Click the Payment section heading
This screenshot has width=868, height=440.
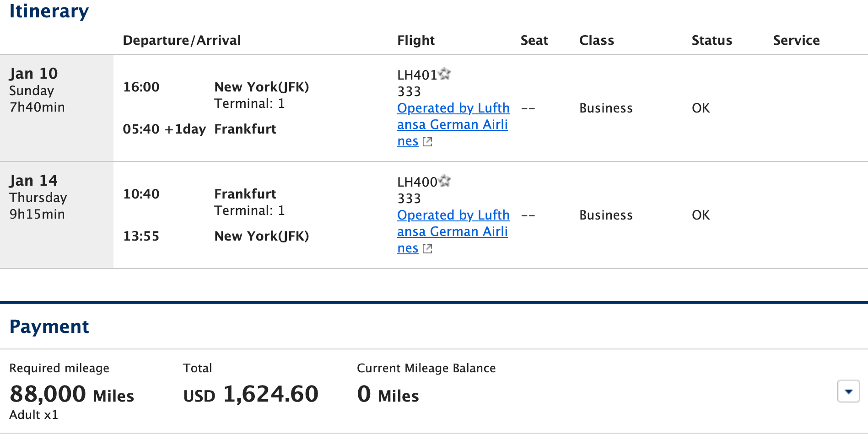pyautogui.click(x=49, y=327)
